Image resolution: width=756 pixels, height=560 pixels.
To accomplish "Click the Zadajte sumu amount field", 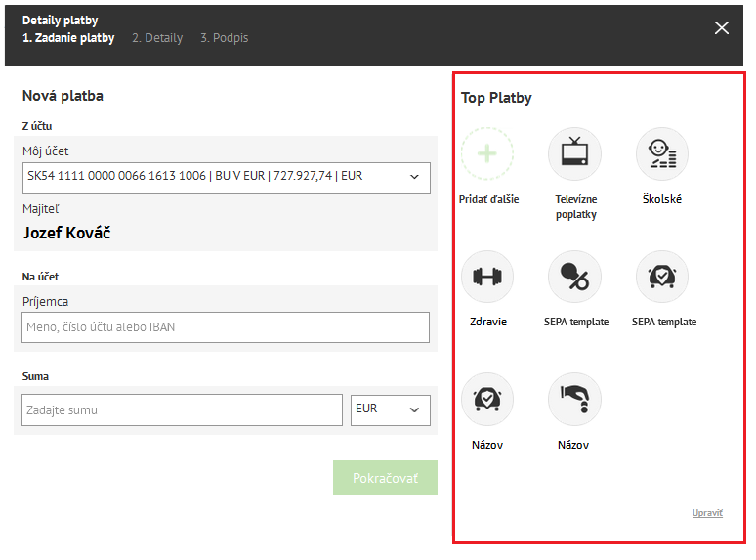I will pos(183,410).
